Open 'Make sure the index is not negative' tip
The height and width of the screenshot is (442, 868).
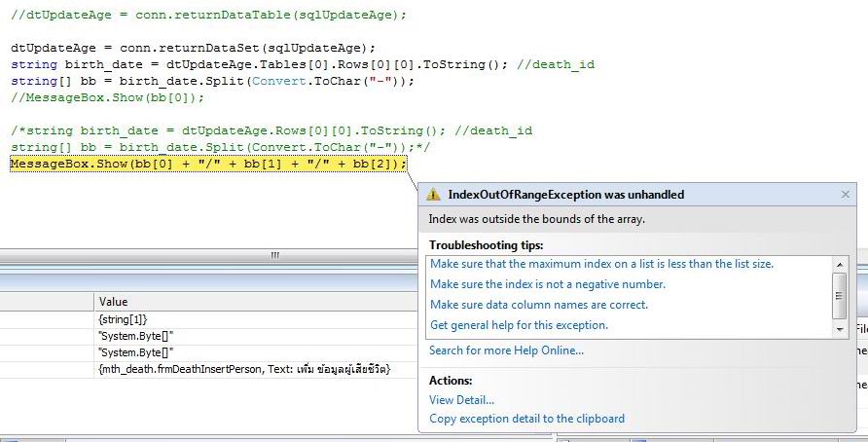(x=548, y=284)
